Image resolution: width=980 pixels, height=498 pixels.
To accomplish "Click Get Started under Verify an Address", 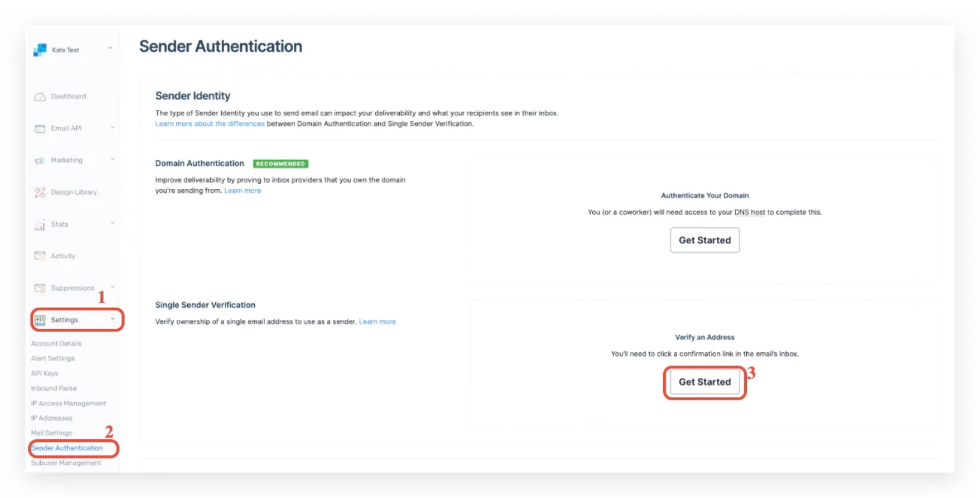I will [705, 382].
